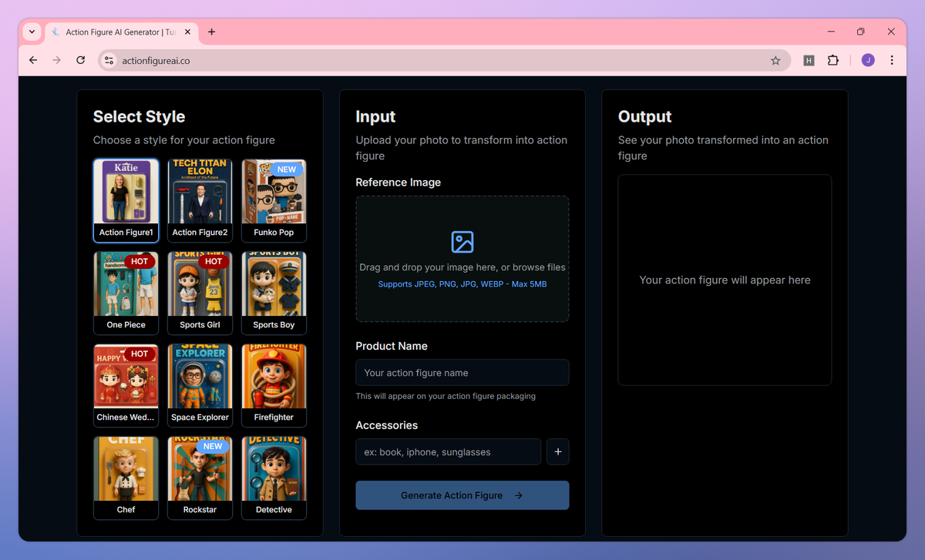The image size is (925, 560).
Task: Open the browser extensions puzzle icon
Action: 832,60
